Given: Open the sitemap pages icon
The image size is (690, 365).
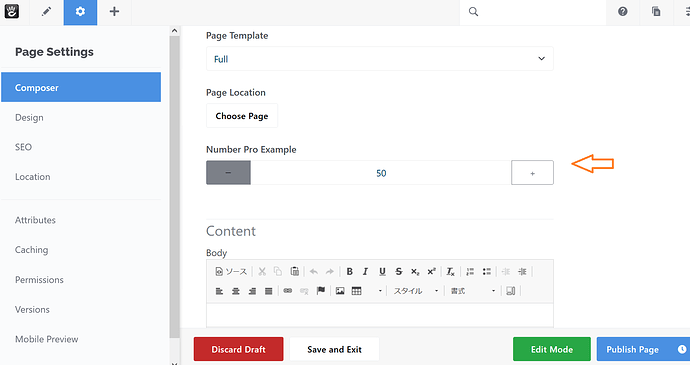Looking at the screenshot, I should [656, 12].
